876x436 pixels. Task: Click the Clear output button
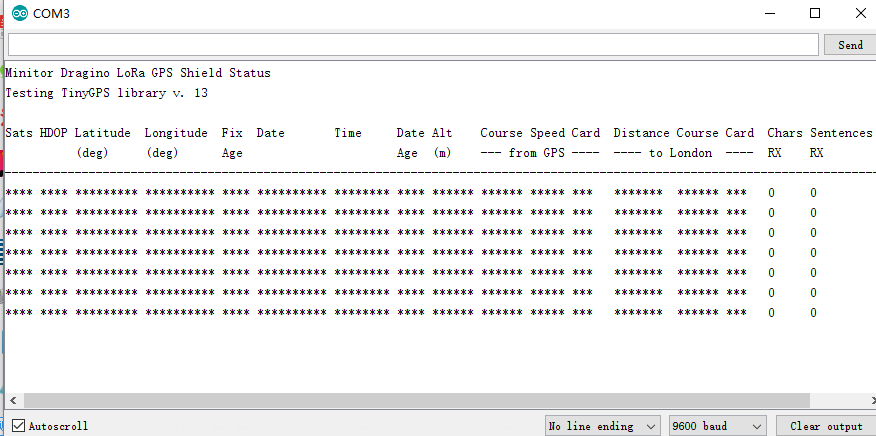point(826,426)
